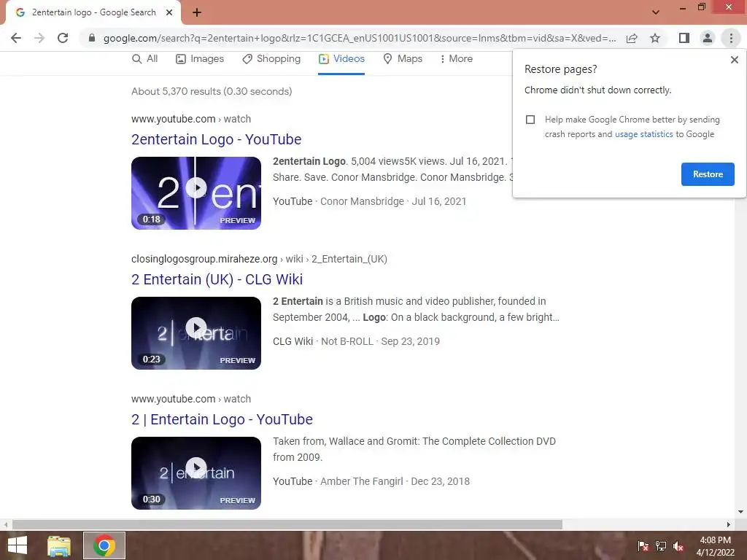Switch to Shopping tab
This screenshot has height=560, width=747.
(271, 58)
